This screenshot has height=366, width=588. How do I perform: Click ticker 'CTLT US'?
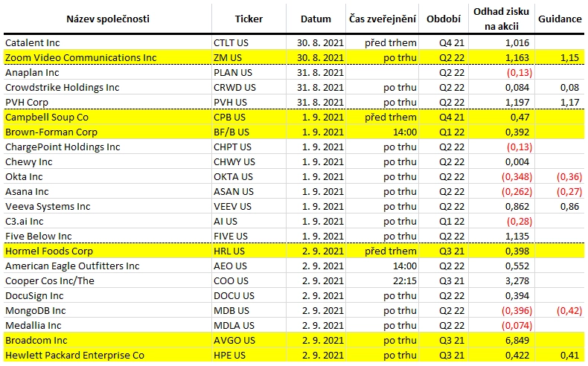click(x=231, y=42)
